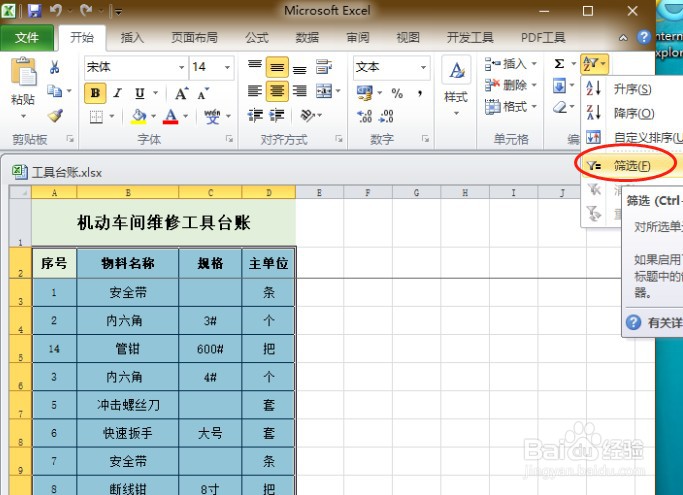Image resolution: width=683 pixels, height=495 pixels.
Task: Open number format dropdown 文本
Action: coord(423,67)
